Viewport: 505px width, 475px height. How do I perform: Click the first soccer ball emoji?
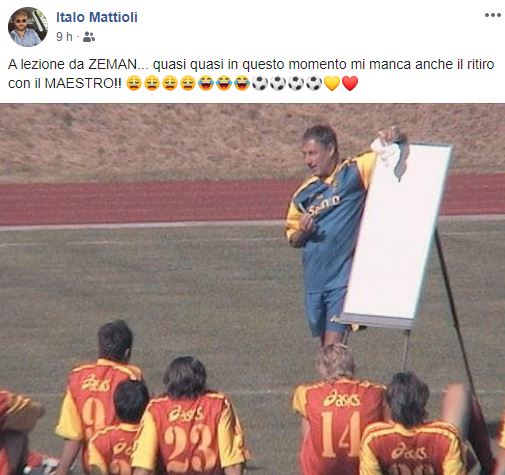pyautogui.click(x=260, y=83)
